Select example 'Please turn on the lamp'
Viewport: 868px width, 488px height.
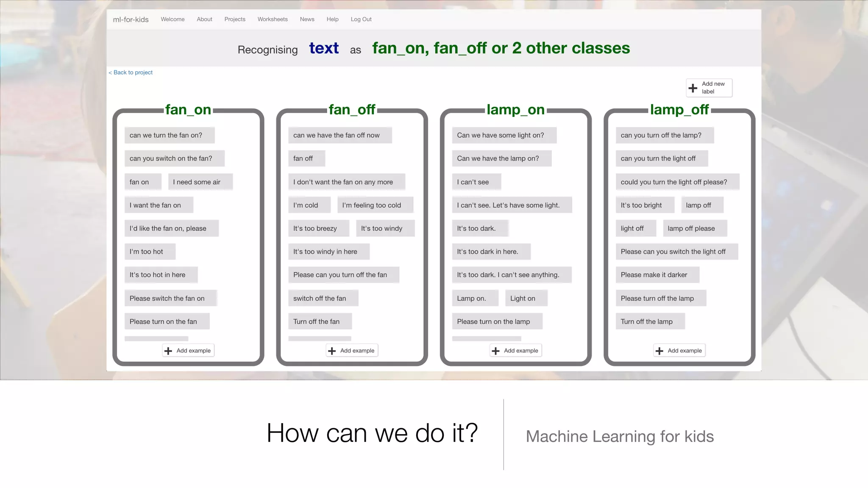point(497,322)
